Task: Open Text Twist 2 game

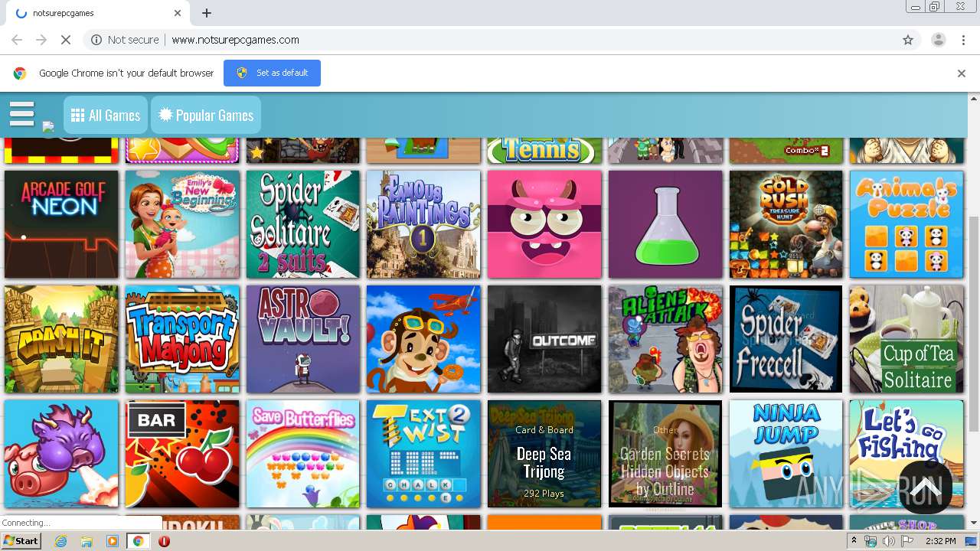Action: pyautogui.click(x=423, y=454)
